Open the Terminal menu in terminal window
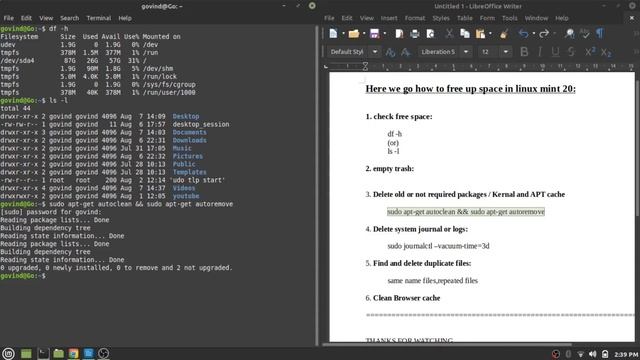Viewport: 640px width, 360px height. pos(99,18)
